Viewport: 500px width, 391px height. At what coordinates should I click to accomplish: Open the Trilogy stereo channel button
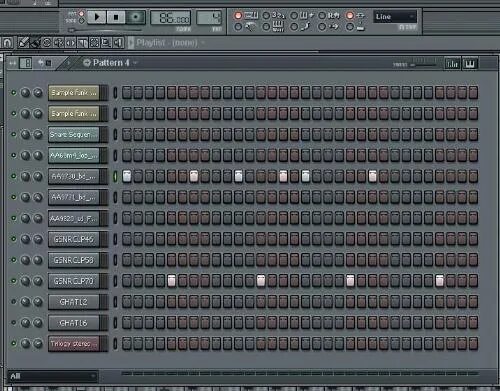(74, 344)
